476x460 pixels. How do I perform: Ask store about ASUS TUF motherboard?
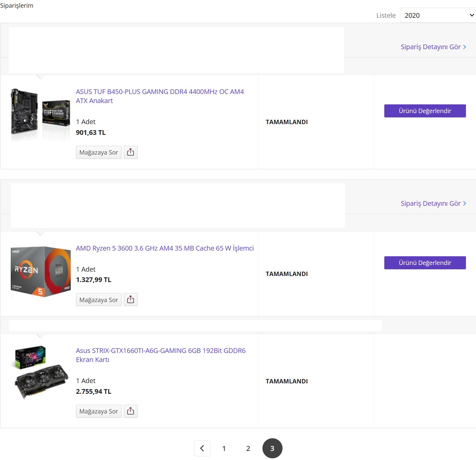98,153
